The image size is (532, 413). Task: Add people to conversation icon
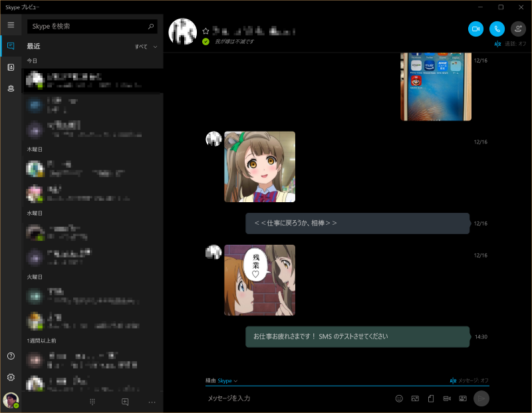[518, 29]
